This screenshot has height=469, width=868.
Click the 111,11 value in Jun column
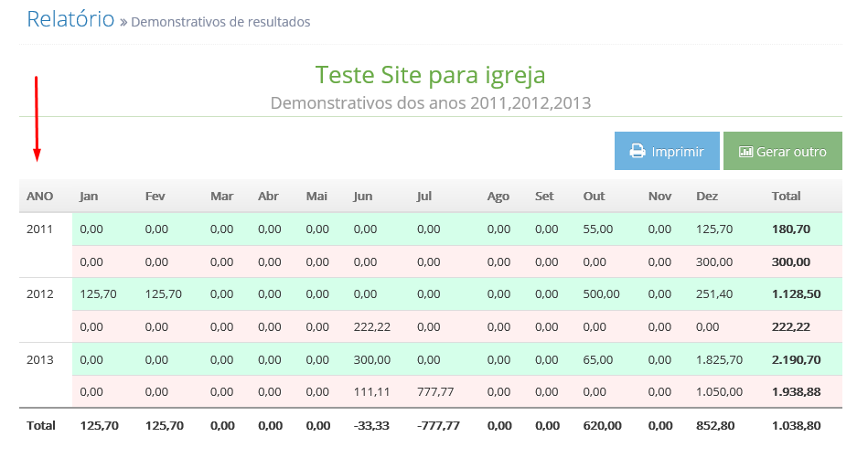[x=371, y=392]
